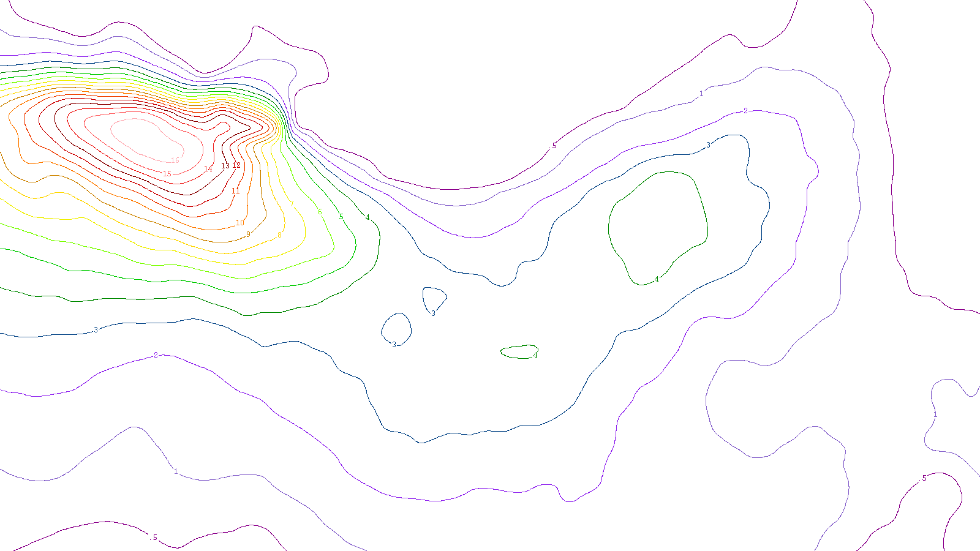Select the "11" contour label
This screenshot has width=980, height=551.
point(236,191)
